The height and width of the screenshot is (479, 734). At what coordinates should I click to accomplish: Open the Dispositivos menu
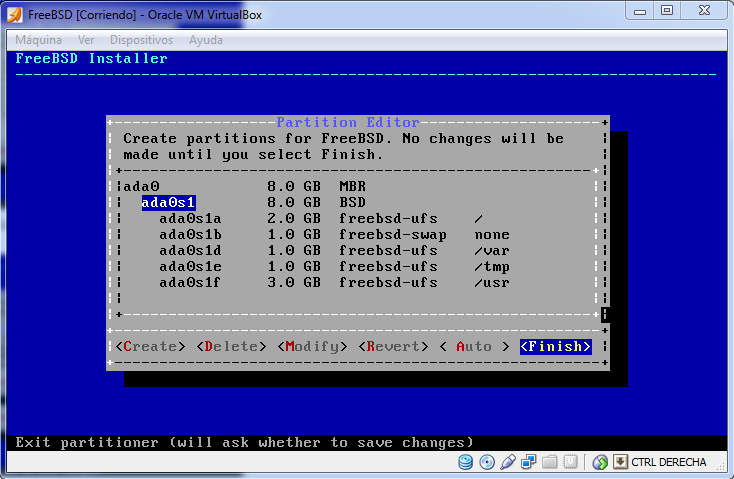[x=141, y=40]
